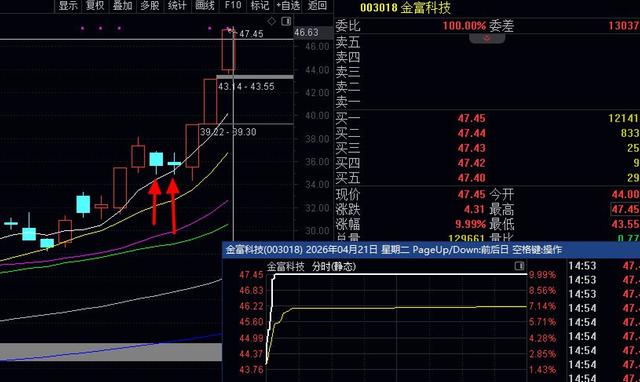Click the 涨跌 change value 4.31
This screenshot has height=382, width=640.
pyautogui.click(x=474, y=209)
